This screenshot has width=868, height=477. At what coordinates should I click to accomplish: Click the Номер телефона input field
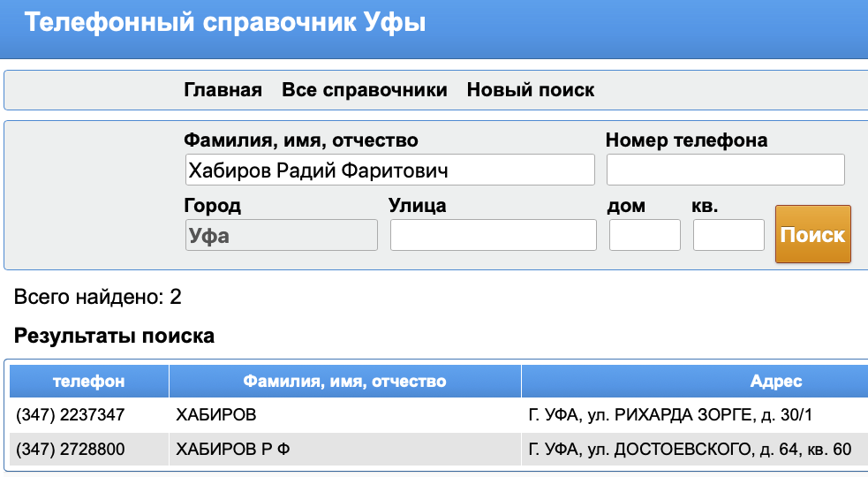pyautogui.click(x=725, y=170)
